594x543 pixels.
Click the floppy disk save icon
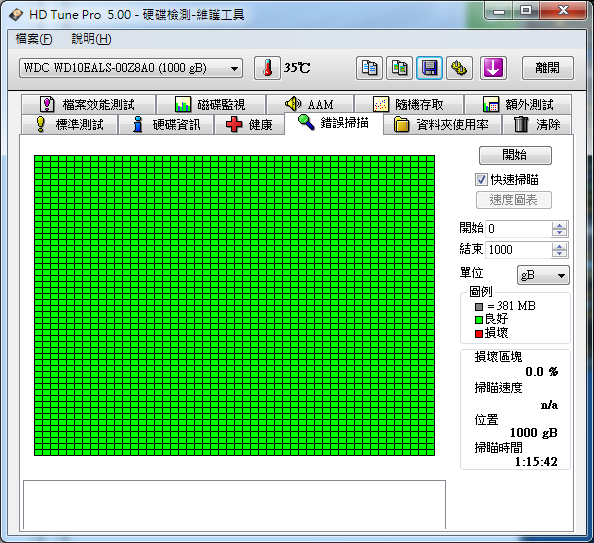(x=429, y=68)
